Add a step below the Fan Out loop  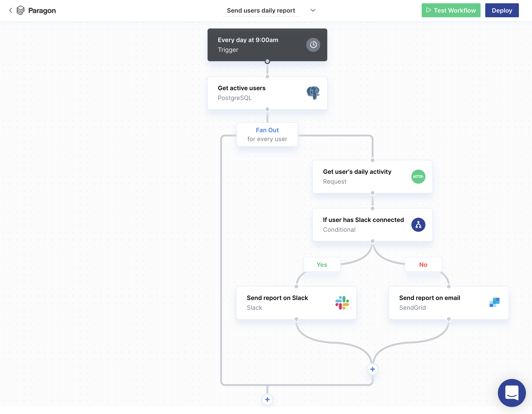[267, 399]
